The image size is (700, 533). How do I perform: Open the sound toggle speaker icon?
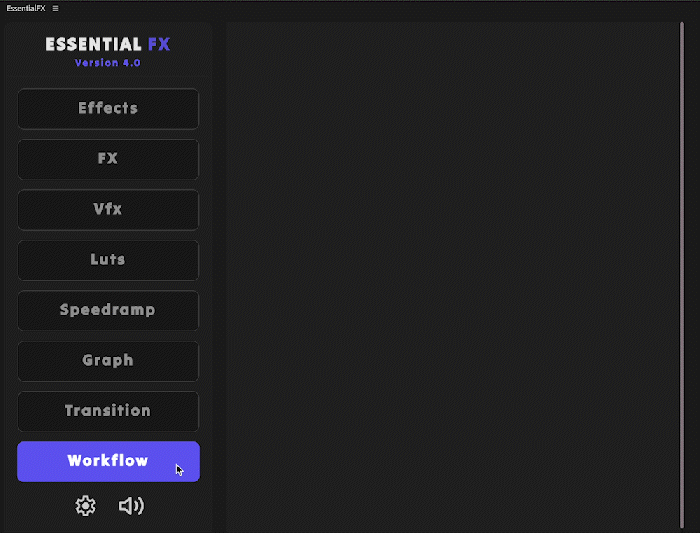coord(131,506)
